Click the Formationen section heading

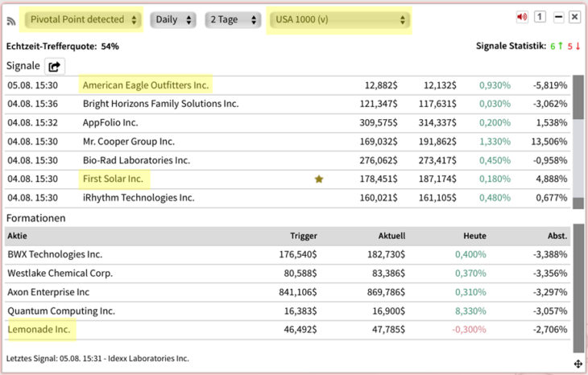click(36, 218)
